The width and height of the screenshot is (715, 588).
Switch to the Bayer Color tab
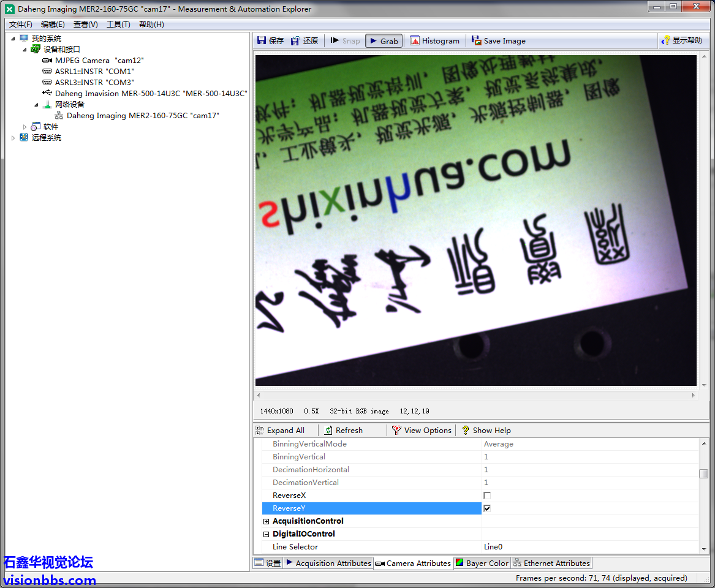pyautogui.click(x=482, y=563)
